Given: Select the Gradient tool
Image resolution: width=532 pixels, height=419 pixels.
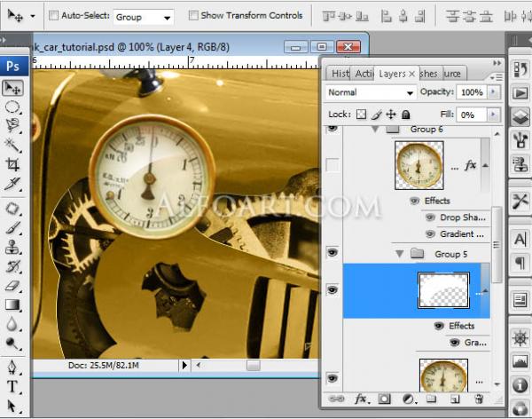Looking at the screenshot, I should click(x=13, y=304).
